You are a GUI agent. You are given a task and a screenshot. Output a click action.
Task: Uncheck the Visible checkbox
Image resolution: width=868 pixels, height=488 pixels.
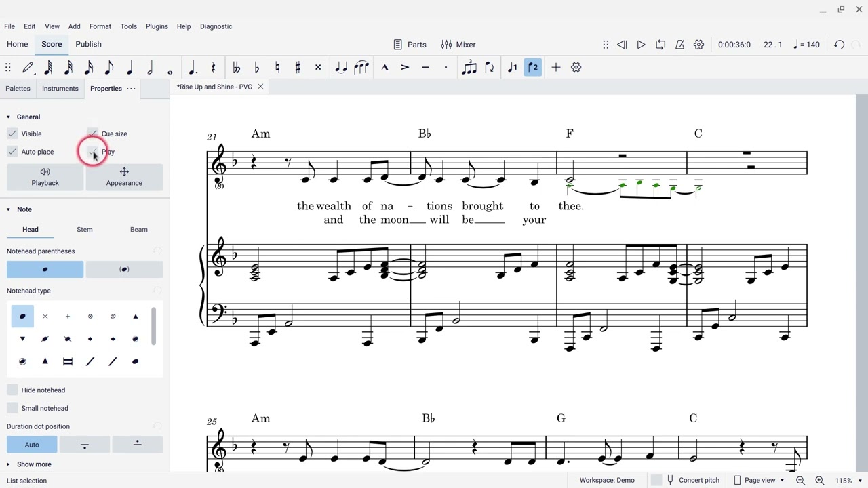tap(12, 134)
